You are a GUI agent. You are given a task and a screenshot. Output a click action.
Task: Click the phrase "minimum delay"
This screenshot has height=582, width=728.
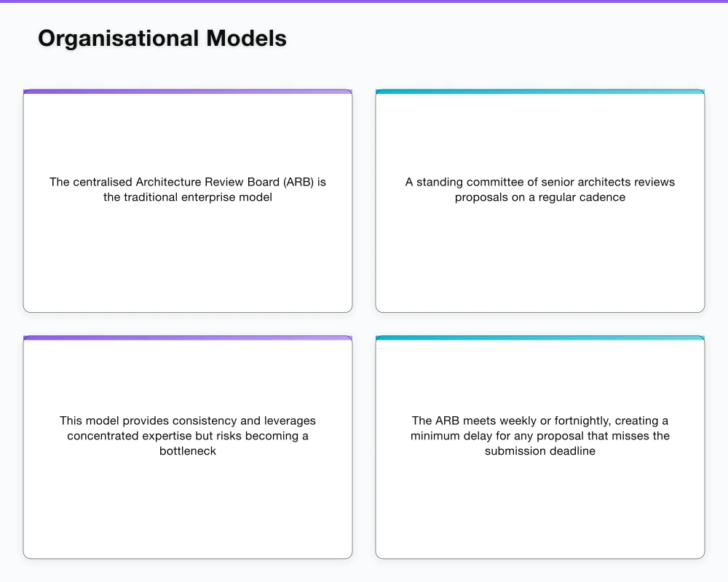pyautogui.click(x=448, y=436)
